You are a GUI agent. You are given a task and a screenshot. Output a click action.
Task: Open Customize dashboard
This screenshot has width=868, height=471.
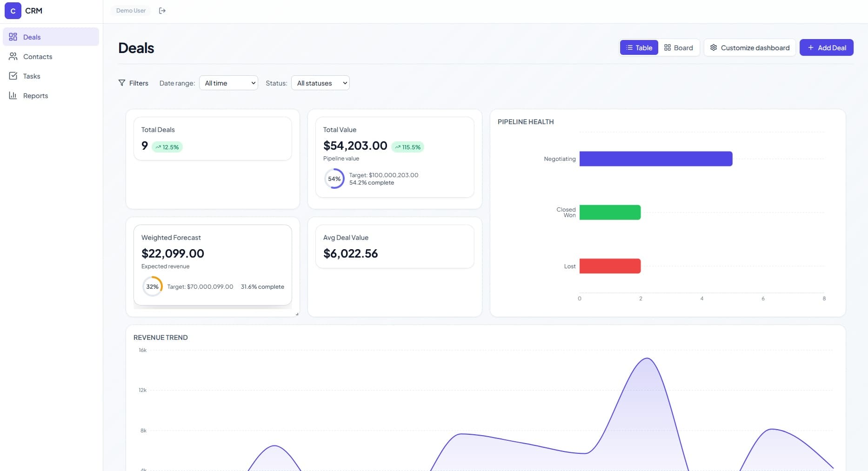(749, 47)
